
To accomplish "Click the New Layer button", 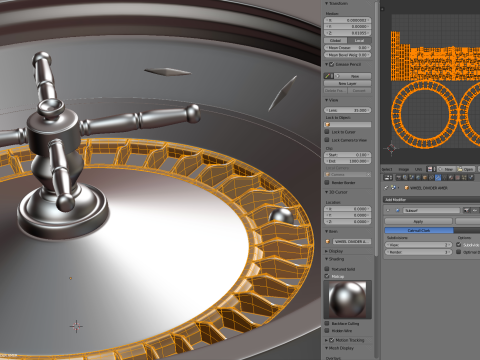I will 347,83.
